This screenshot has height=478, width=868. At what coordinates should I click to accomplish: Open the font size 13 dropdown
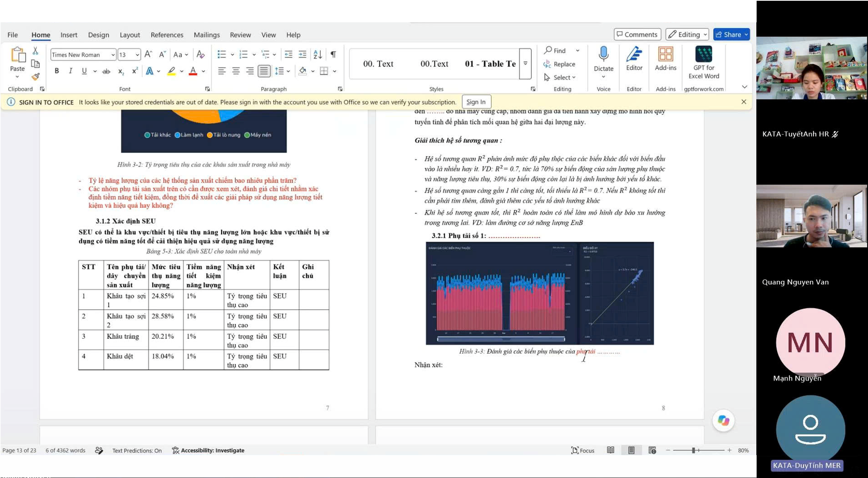pos(137,55)
